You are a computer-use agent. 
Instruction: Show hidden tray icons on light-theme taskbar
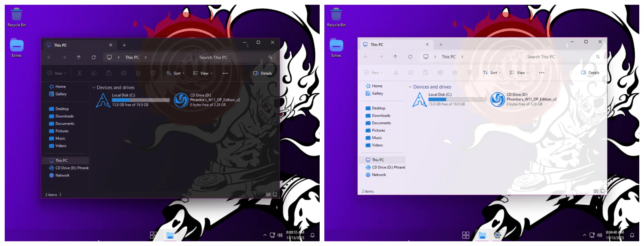pos(585,235)
